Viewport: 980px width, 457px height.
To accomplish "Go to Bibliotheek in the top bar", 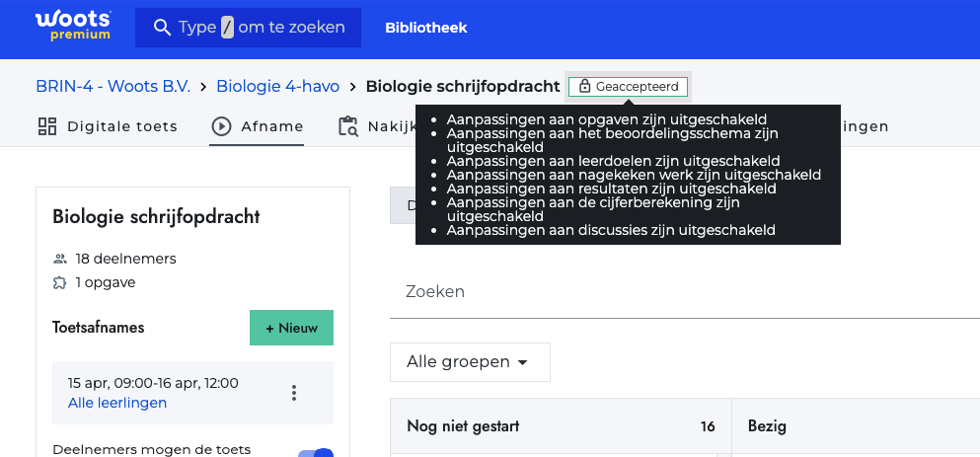I will 425,28.
